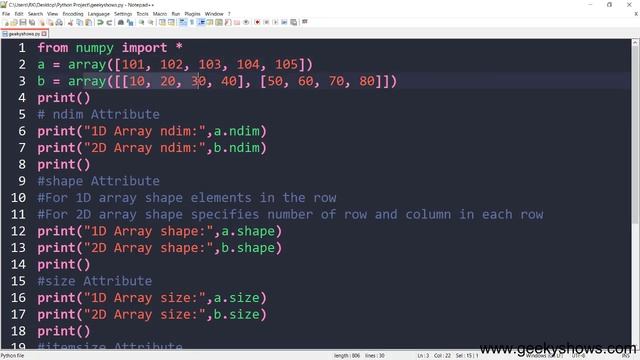640x360 pixels.
Task: Open the Tools menu
Action: pos(142,14)
